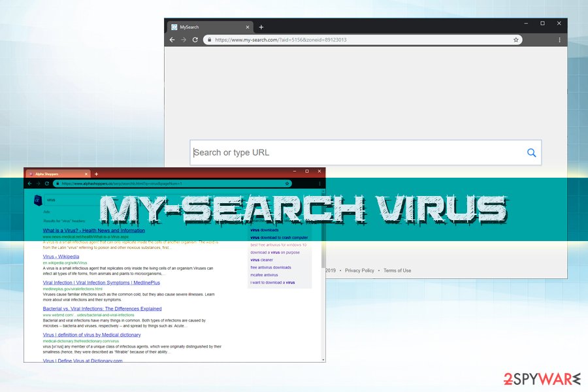Open a new tab in the MySearch window
Viewport: 588px width, 392px height.
coord(261,27)
